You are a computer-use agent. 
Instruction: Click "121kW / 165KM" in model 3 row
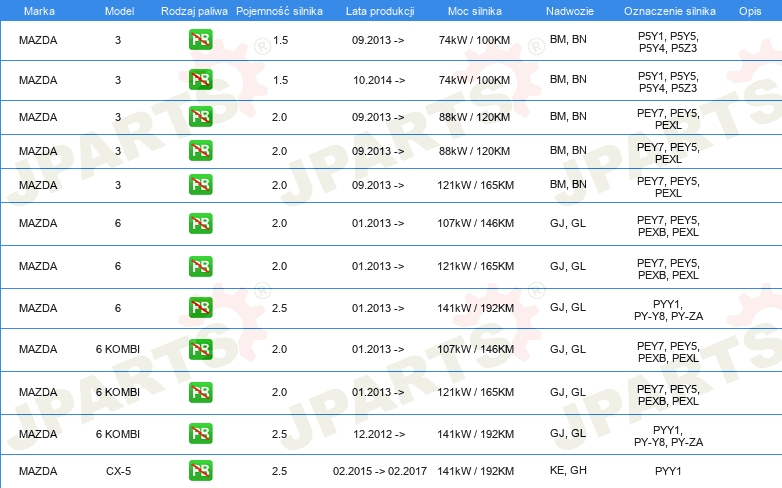pyautogui.click(x=475, y=185)
